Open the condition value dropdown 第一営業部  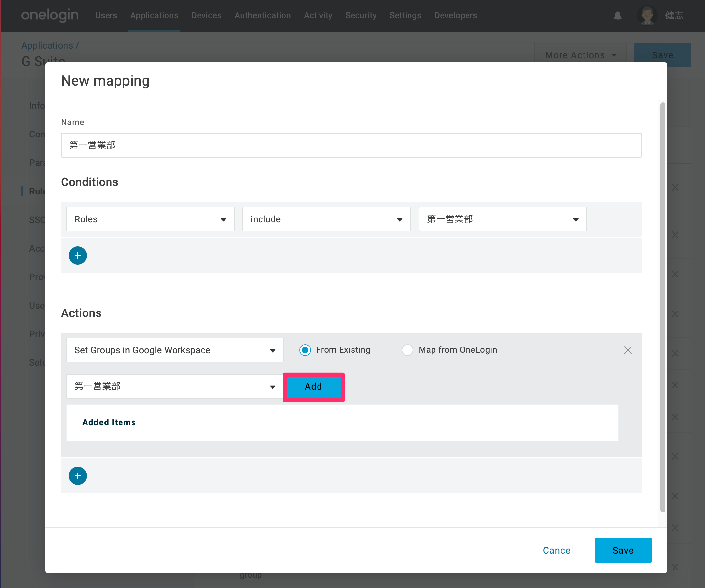pos(503,219)
